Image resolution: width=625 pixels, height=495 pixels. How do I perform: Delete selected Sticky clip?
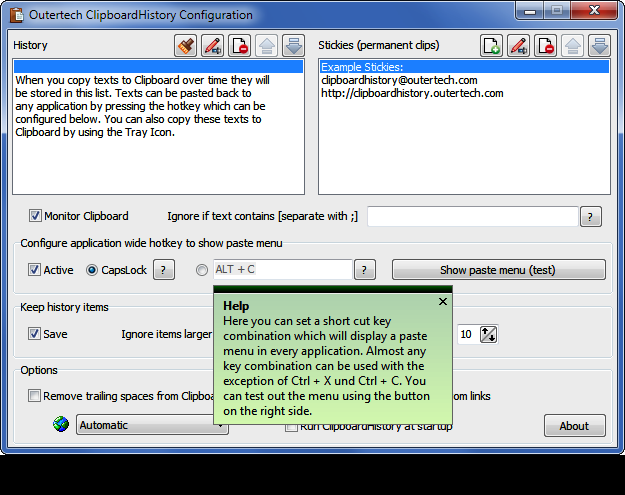(x=546, y=45)
